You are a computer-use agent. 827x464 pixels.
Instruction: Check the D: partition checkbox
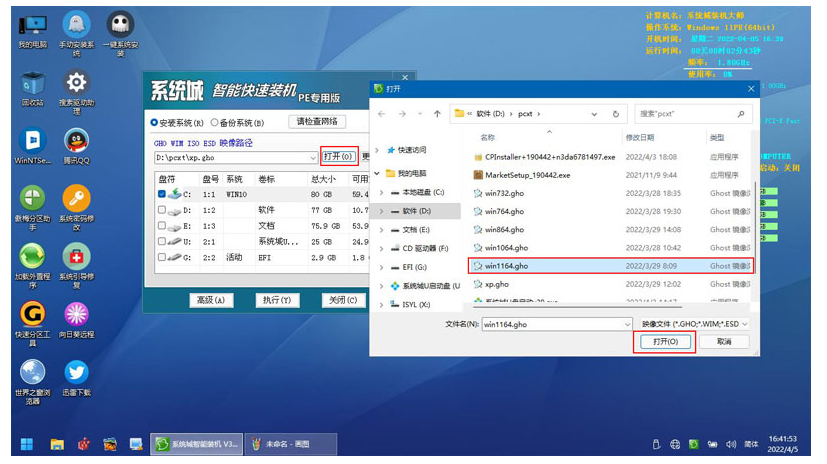coord(161,211)
